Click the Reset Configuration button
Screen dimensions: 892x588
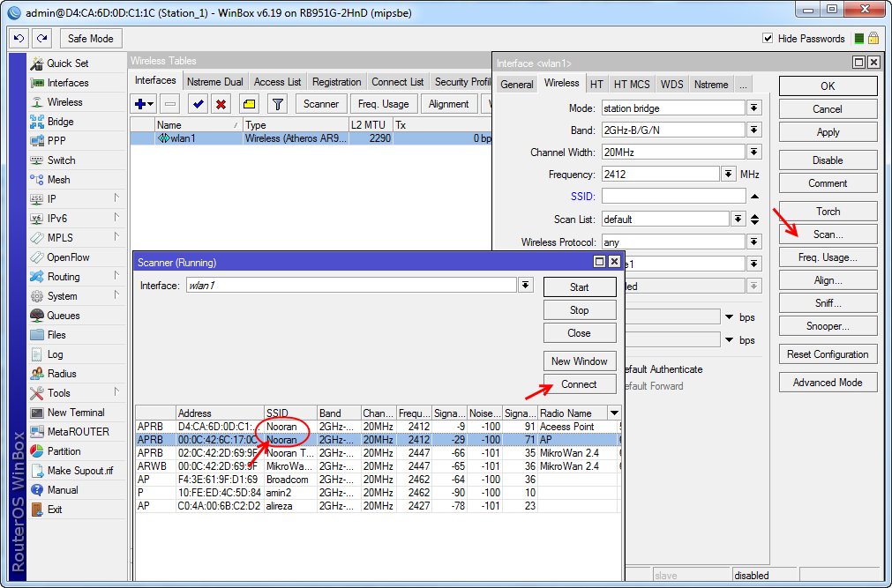tap(828, 354)
